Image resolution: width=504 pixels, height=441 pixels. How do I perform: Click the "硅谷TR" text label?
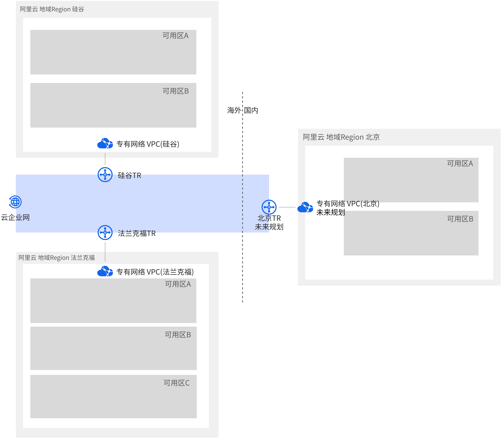130,175
